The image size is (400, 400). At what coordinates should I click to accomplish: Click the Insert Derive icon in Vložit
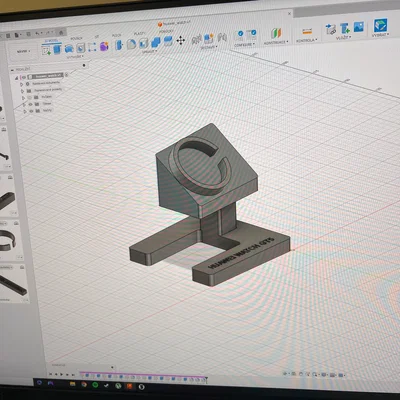(331, 29)
